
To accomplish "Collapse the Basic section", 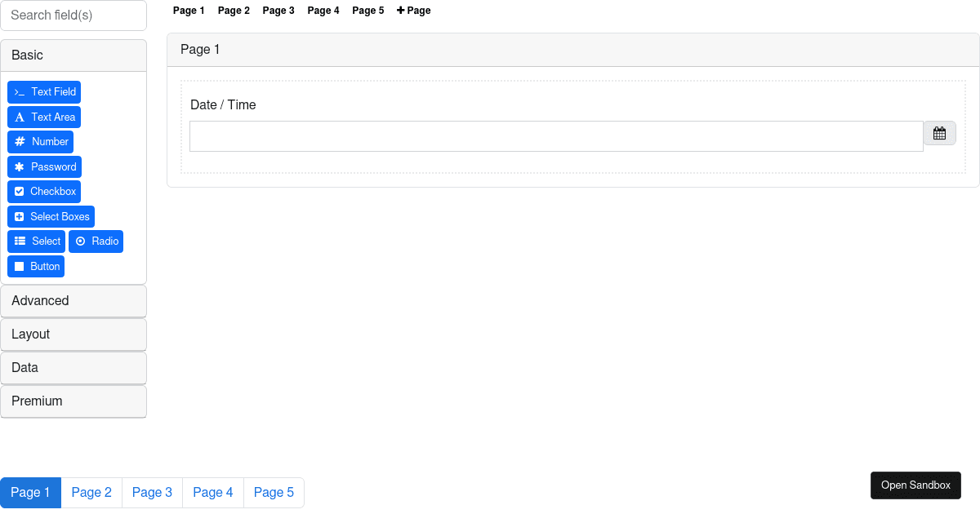I will (73, 55).
